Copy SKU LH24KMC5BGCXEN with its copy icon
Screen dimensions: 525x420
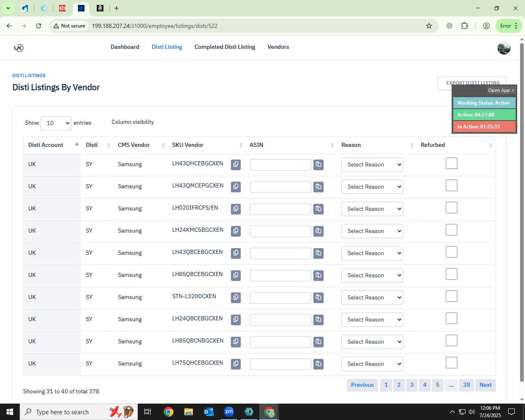point(236,231)
